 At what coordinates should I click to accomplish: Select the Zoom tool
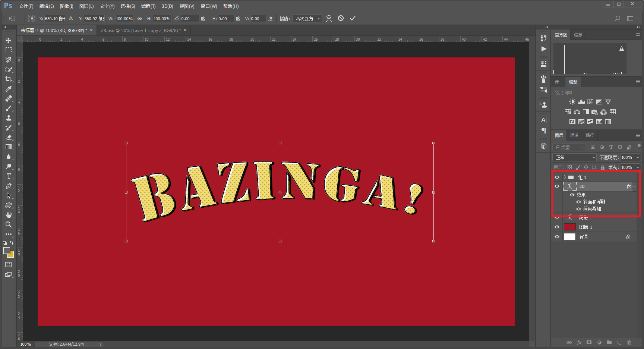(x=8, y=224)
